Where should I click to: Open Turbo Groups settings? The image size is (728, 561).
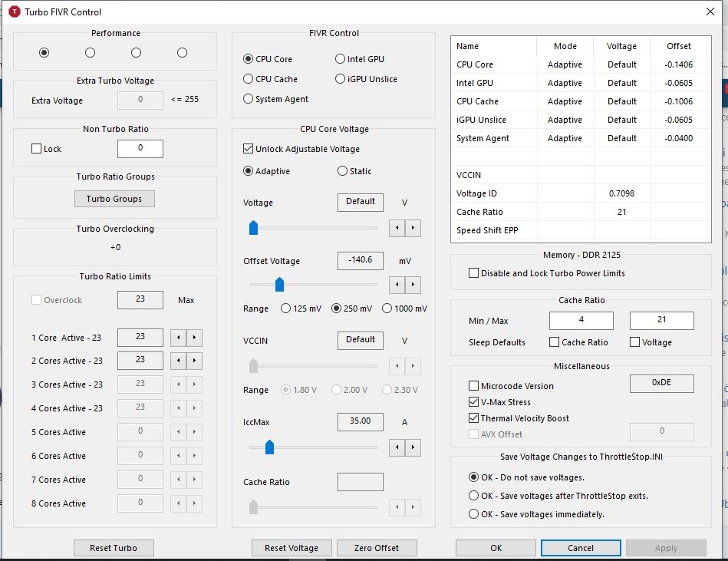(114, 199)
